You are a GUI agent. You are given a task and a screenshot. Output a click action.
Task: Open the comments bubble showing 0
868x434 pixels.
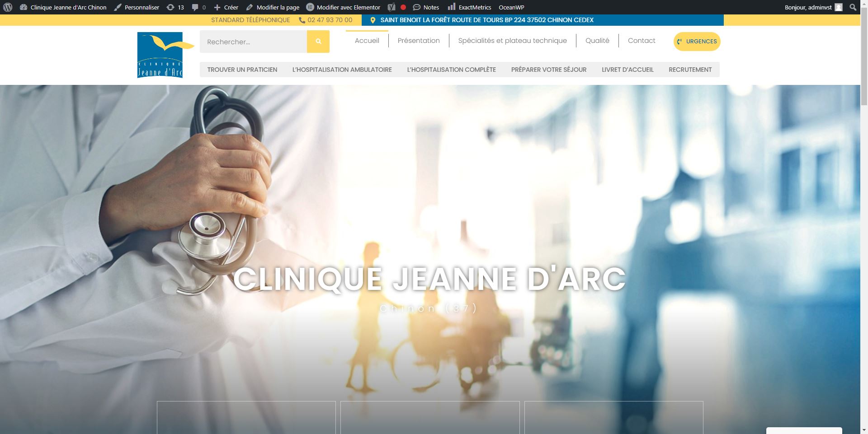pyautogui.click(x=199, y=7)
